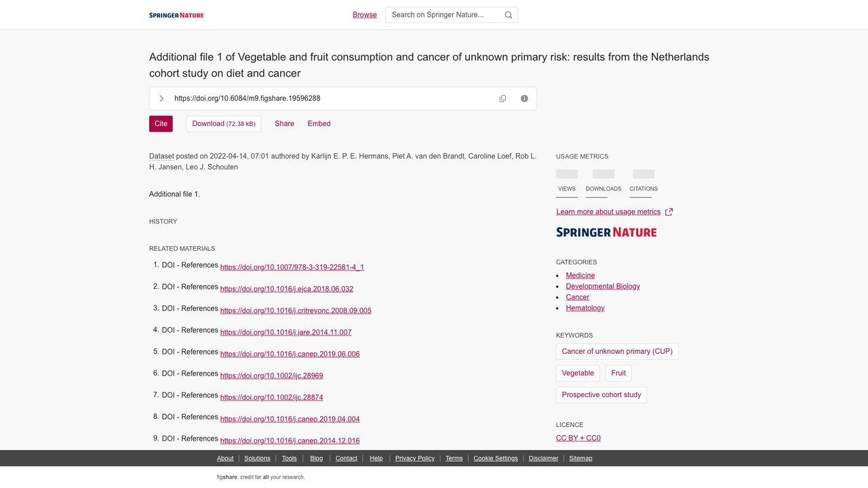Open the Solutions footer link
This screenshot has height=488, width=868.
click(257, 458)
